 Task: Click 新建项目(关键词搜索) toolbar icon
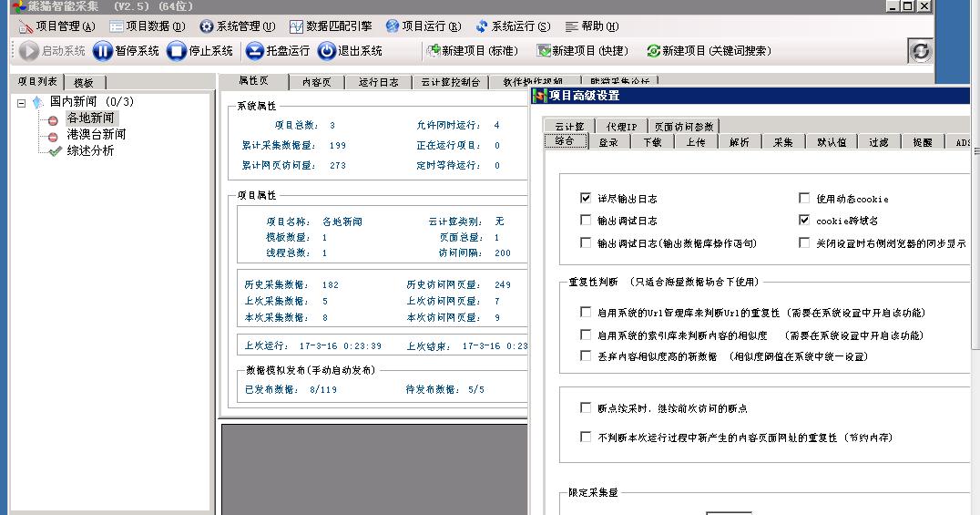click(x=653, y=51)
